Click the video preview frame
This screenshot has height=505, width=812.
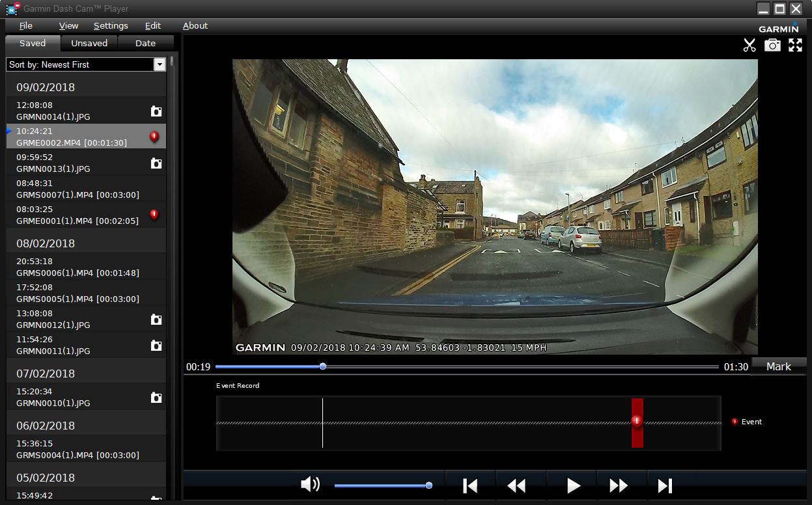495,207
